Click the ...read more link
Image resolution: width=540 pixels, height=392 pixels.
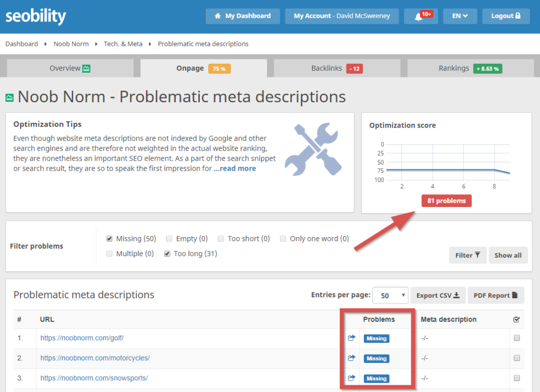click(x=235, y=168)
